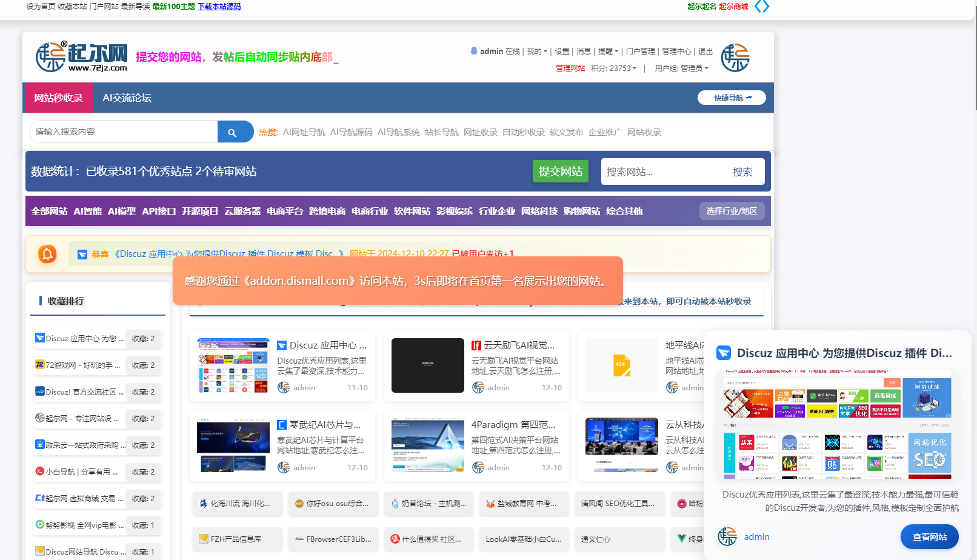The height and width of the screenshot is (560, 977).
Task: Select the AI智能 category
Action: [88, 212]
